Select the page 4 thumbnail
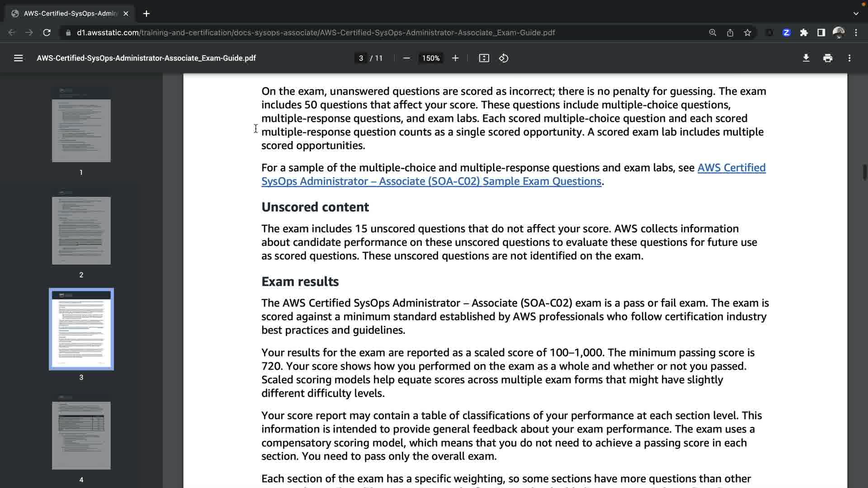 [81, 435]
